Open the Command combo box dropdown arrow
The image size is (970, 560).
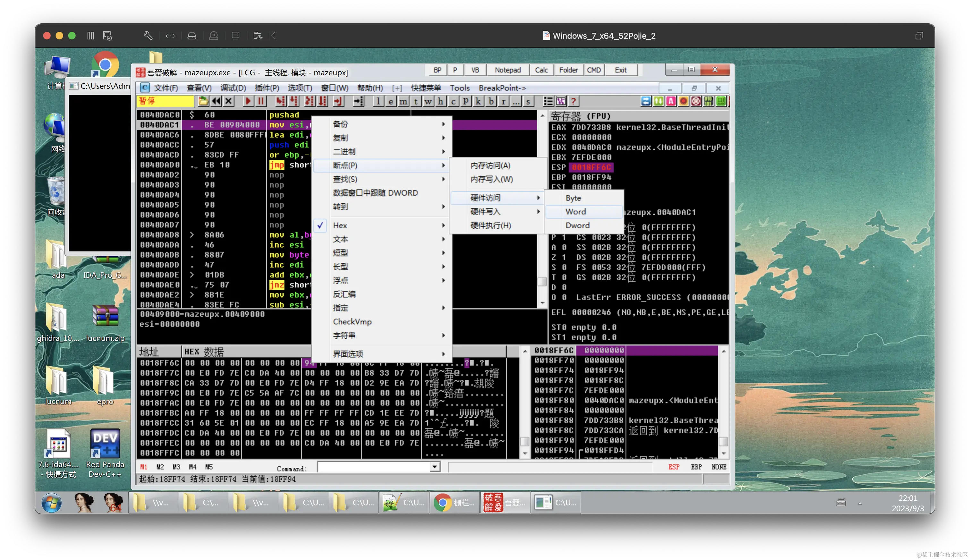tap(435, 467)
